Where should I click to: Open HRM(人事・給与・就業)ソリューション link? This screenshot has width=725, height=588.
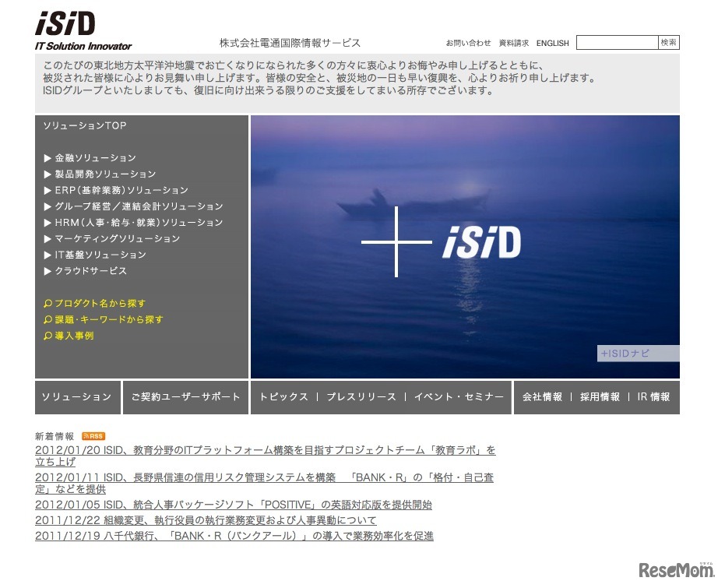139,223
